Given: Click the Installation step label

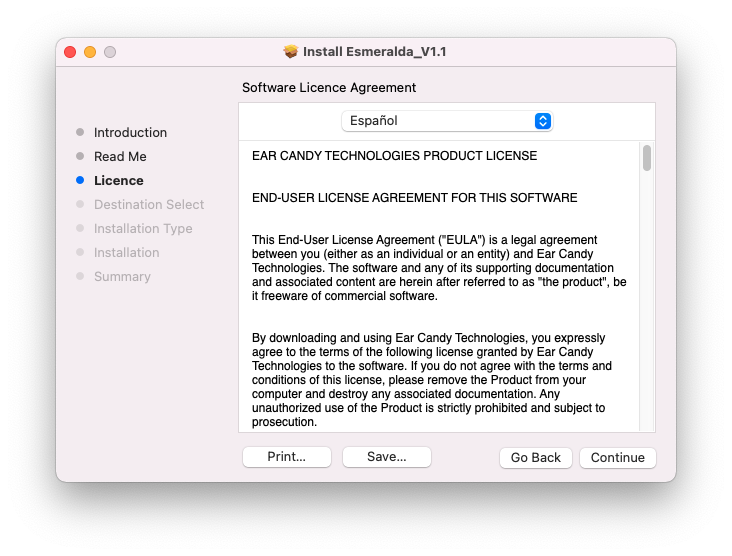Looking at the screenshot, I should (x=127, y=253).
